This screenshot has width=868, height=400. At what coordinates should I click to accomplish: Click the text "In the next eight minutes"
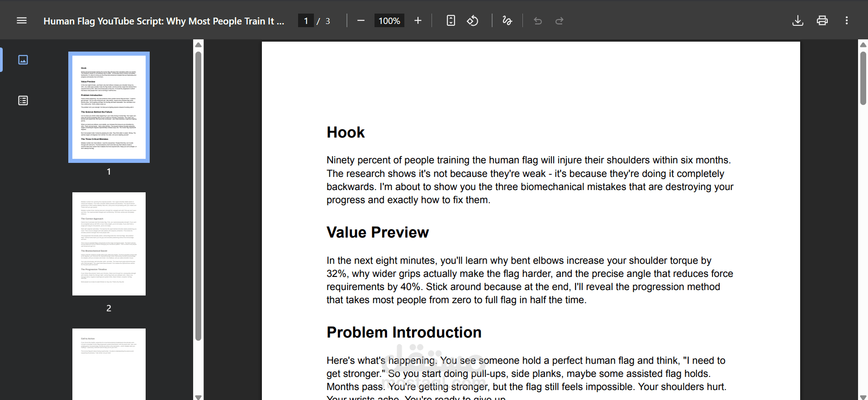pyautogui.click(x=382, y=261)
